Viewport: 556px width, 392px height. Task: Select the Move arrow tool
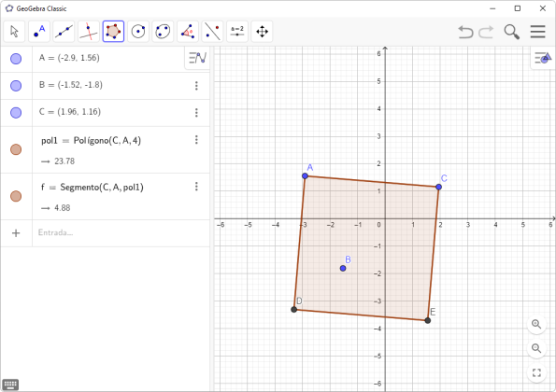click(x=14, y=32)
